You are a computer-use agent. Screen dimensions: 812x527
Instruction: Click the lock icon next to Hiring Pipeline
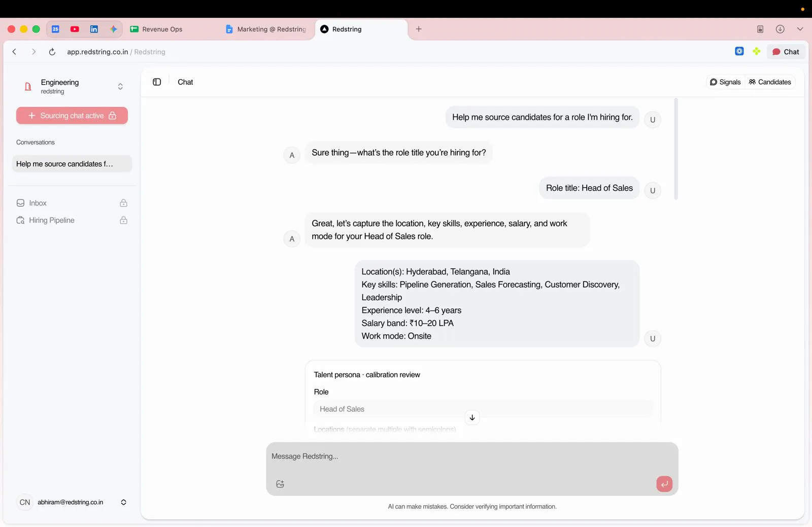click(x=123, y=220)
